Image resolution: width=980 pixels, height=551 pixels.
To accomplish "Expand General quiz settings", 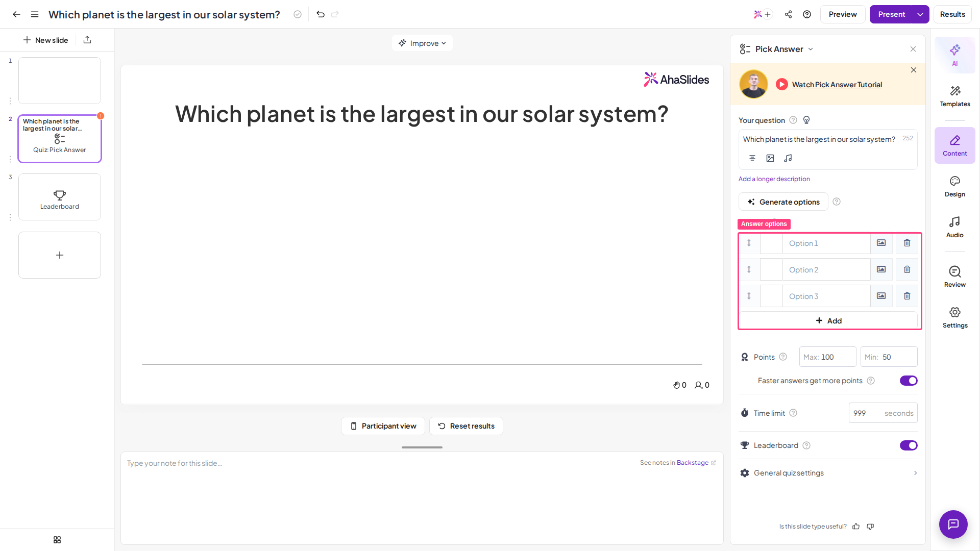I will coord(828,473).
